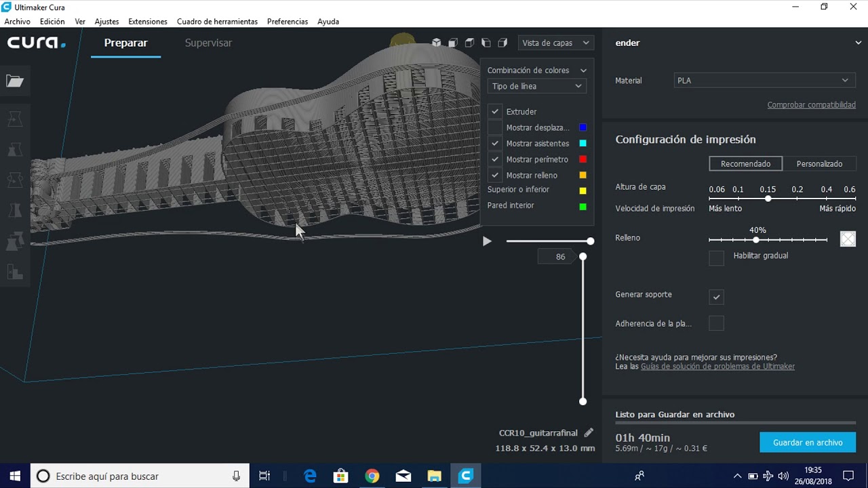
Task: Enable Habilitar gradual checkbox
Action: click(x=716, y=258)
